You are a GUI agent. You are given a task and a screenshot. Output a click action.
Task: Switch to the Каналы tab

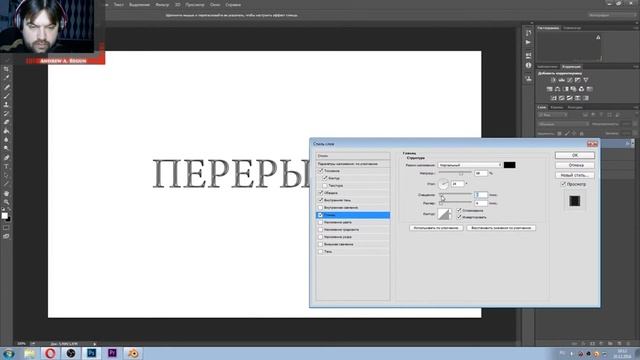click(557, 107)
